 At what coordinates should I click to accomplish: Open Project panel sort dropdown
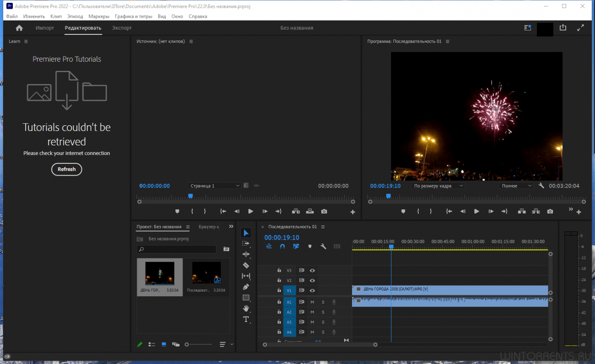point(226,344)
